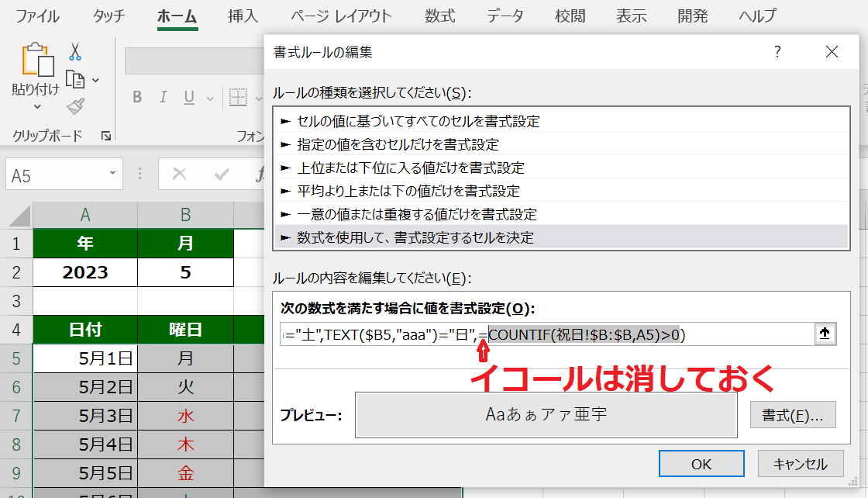
Task: Click the Copy icon in the clipboard group
Action: click(x=75, y=79)
